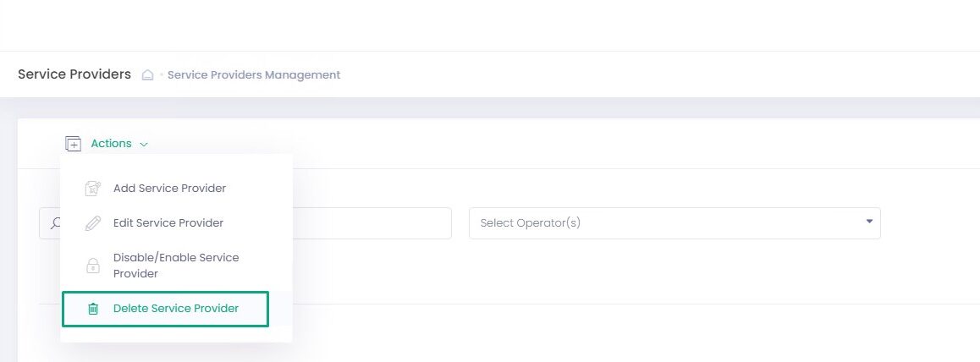Image resolution: width=980 pixels, height=362 pixels.
Task: Click the trash icon for Delete
Action: click(93, 310)
